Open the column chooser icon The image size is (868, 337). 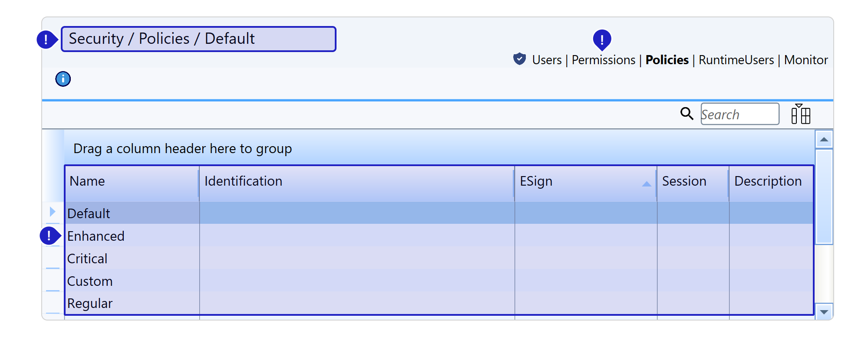coord(800,115)
